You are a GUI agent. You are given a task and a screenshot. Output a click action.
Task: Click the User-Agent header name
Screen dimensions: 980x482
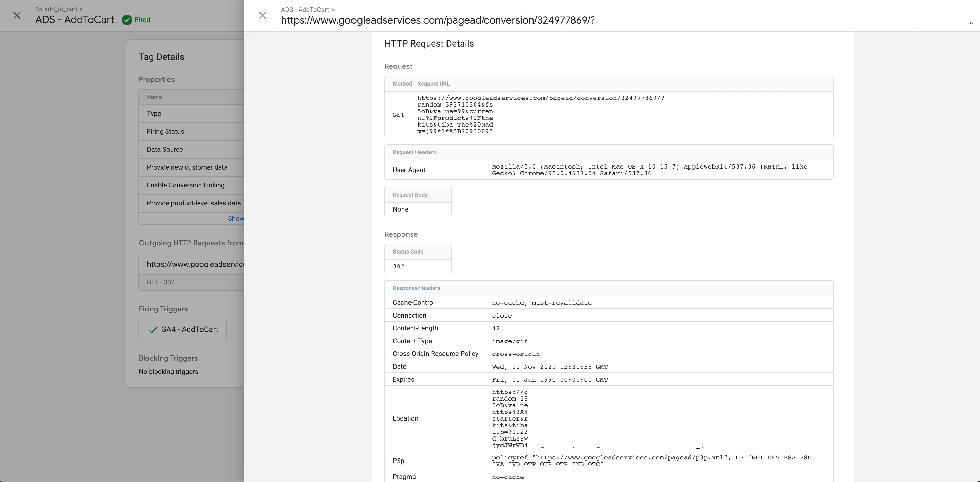click(409, 170)
